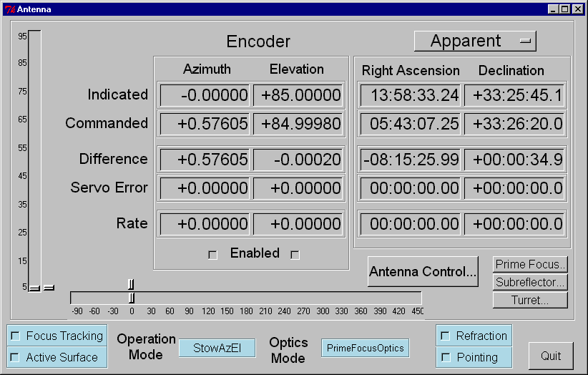Select the Indicated Right Ascension field
The width and height of the screenshot is (588, 375).
(410, 95)
